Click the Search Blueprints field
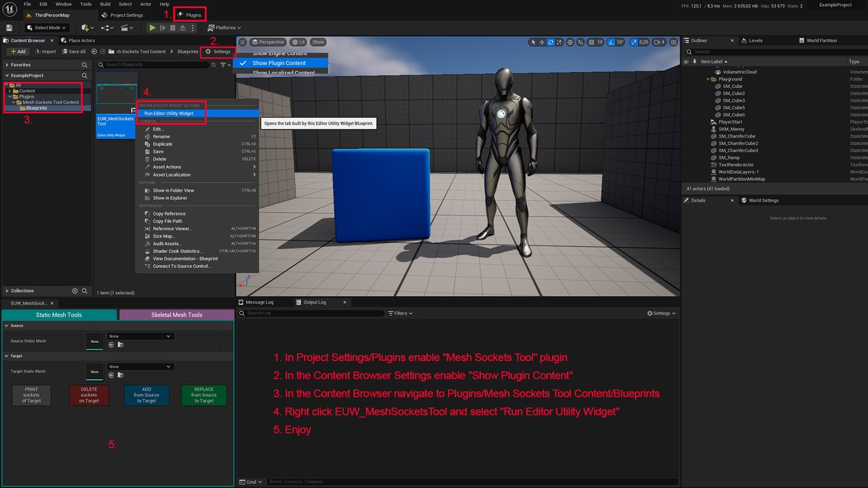Viewport: 868px width, 488px height. point(155,64)
